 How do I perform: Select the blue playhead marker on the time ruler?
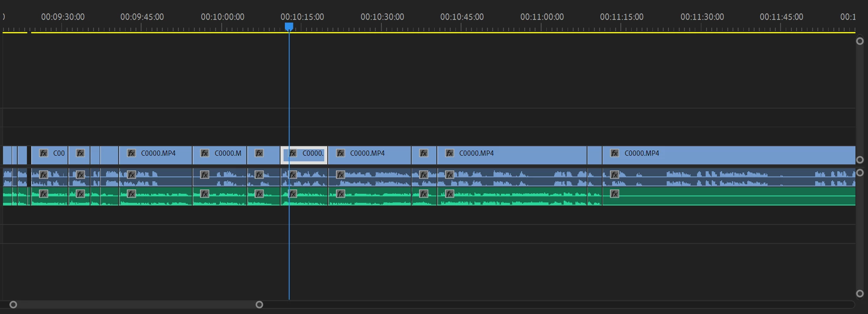[289, 27]
